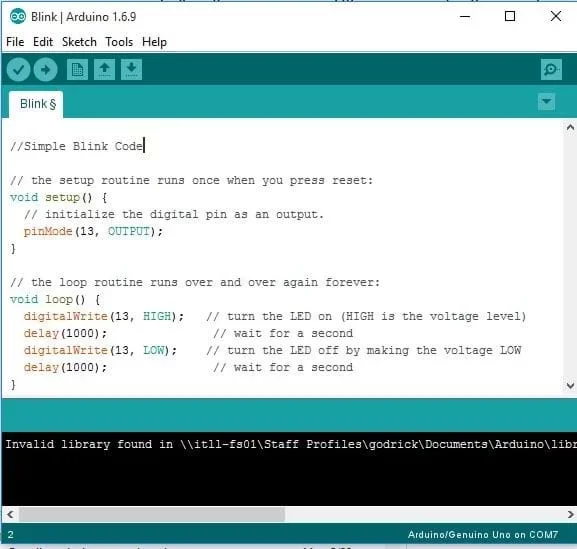Open the File menu

click(x=15, y=42)
